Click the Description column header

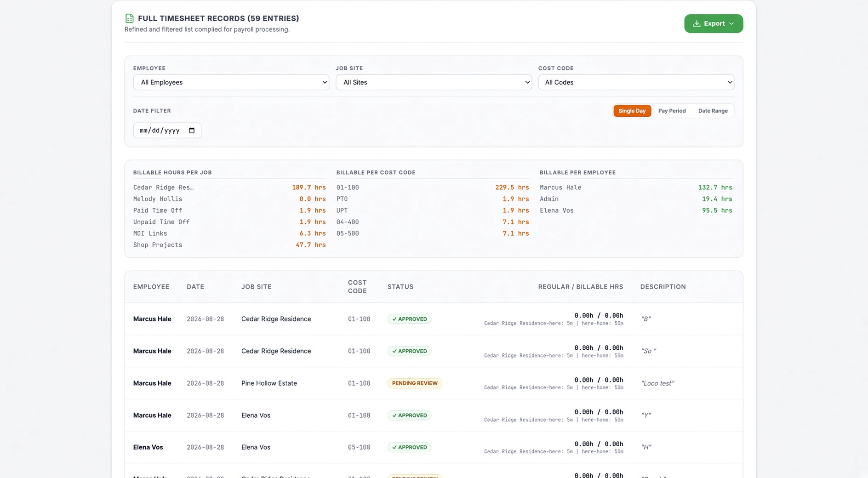click(x=663, y=287)
